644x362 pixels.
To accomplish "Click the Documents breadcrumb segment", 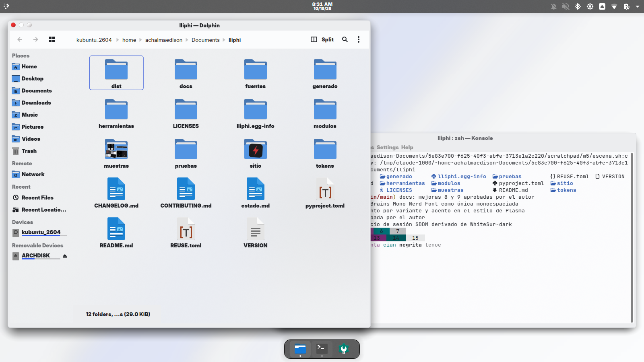I will [x=206, y=40].
